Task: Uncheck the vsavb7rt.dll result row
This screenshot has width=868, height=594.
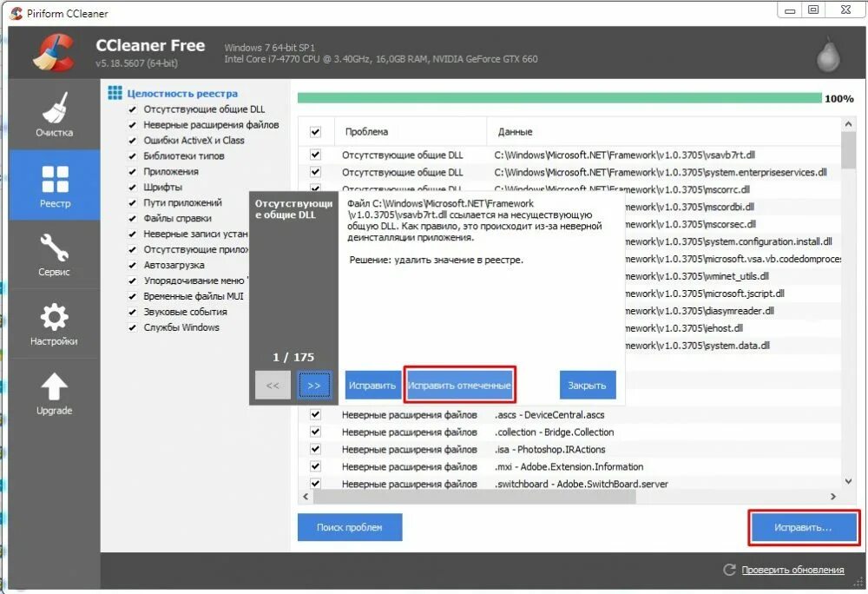Action: (x=316, y=155)
